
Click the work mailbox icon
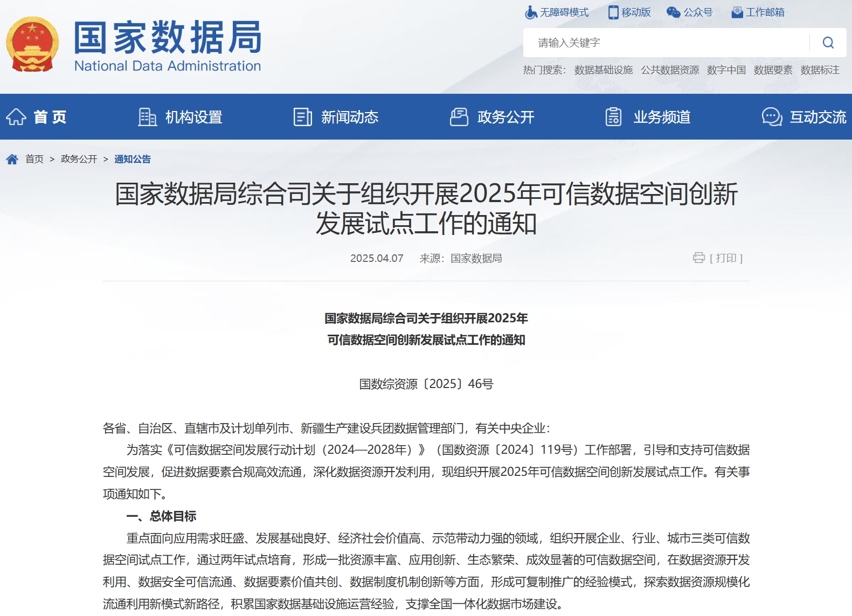pos(737,12)
